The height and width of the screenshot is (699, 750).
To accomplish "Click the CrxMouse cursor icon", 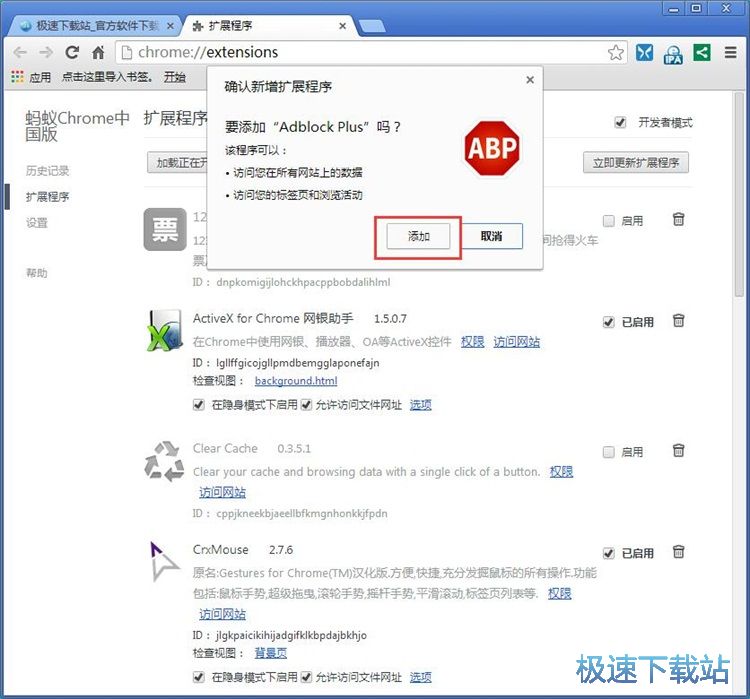I will pyautogui.click(x=164, y=561).
